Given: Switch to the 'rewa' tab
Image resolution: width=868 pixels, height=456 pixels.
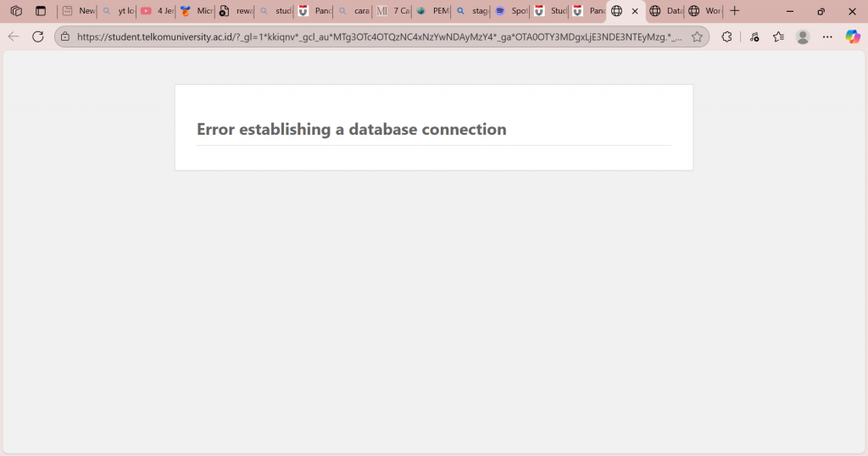Looking at the screenshot, I should click(x=236, y=11).
